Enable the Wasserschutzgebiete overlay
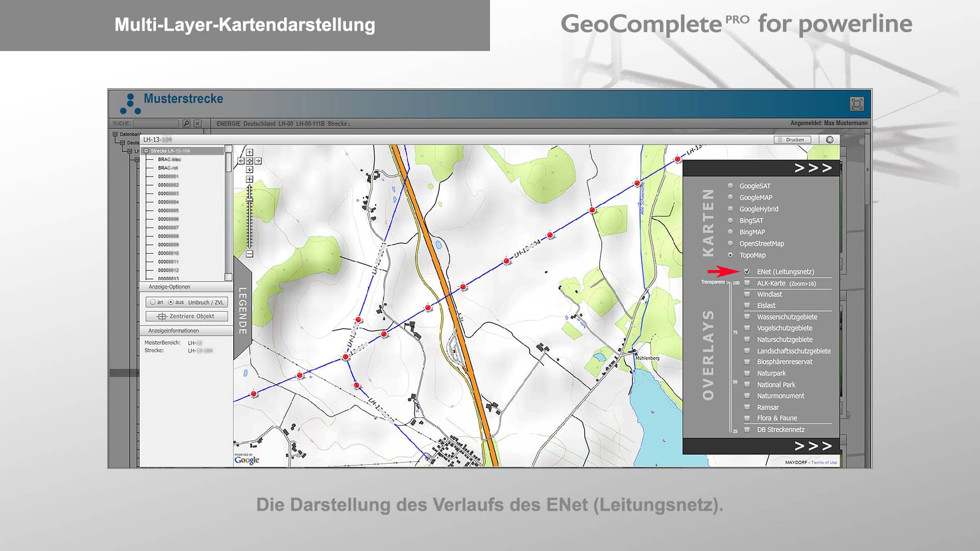Viewport: 980px width, 551px height. click(x=746, y=317)
